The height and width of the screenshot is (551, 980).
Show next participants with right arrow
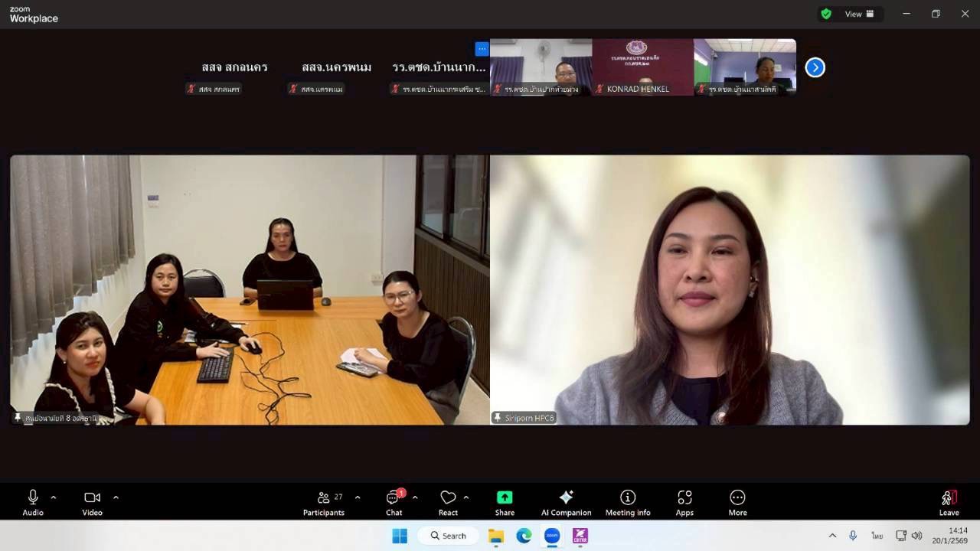[815, 67]
